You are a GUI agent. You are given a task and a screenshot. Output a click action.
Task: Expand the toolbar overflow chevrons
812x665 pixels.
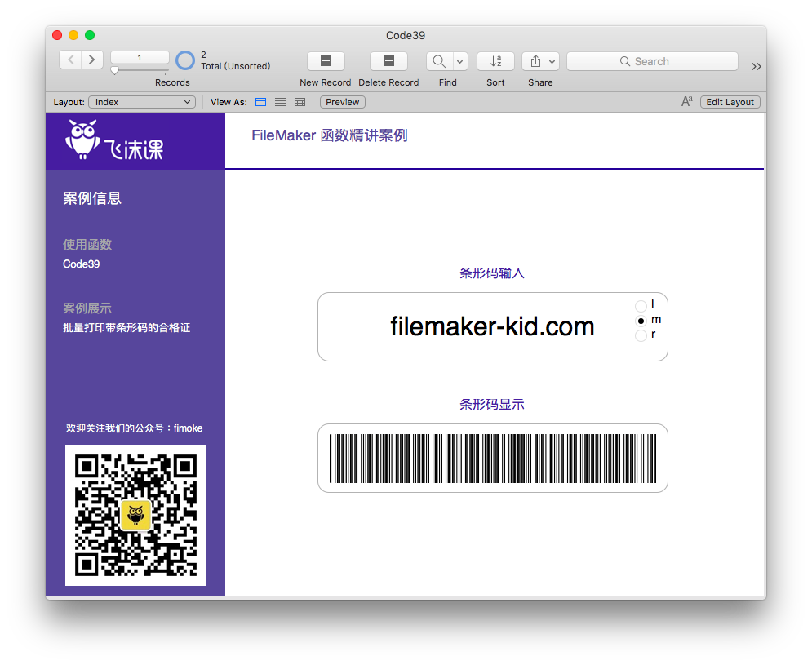pyautogui.click(x=756, y=66)
